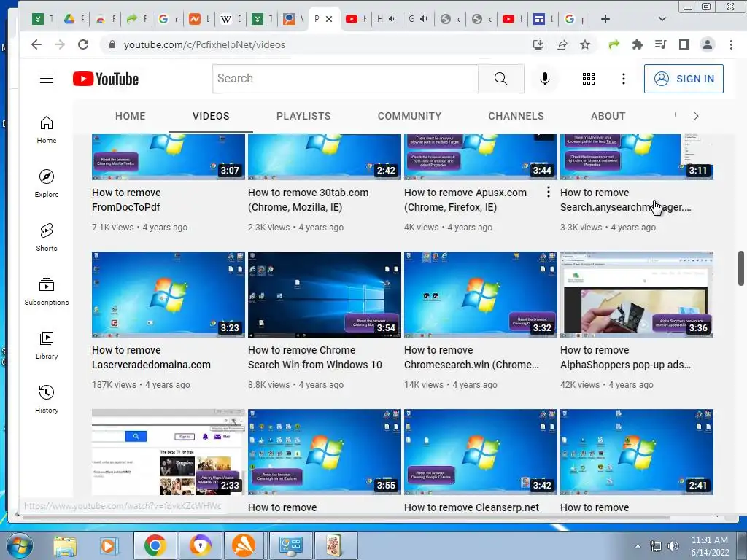Open Windows Explorer from taskbar
The width and height of the screenshot is (747, 560).
point(65,545)
